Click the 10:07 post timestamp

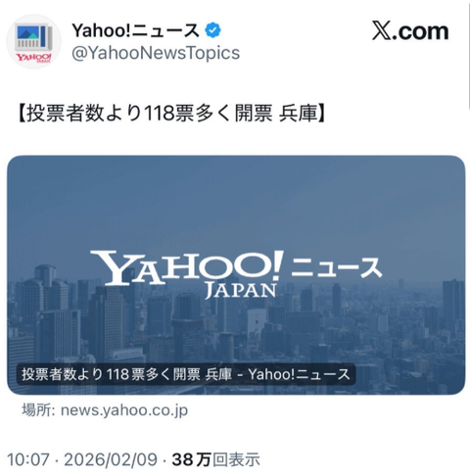[x=28, y=459]
